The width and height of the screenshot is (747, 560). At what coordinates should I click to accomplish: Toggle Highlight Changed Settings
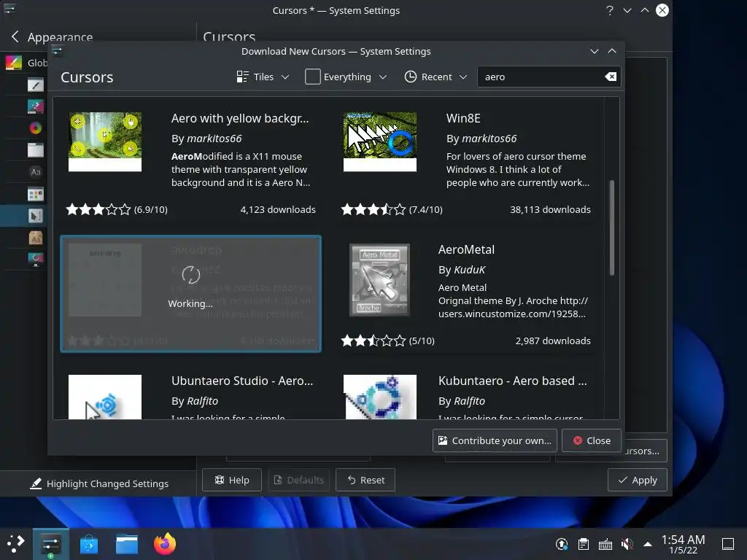[99, 483]
